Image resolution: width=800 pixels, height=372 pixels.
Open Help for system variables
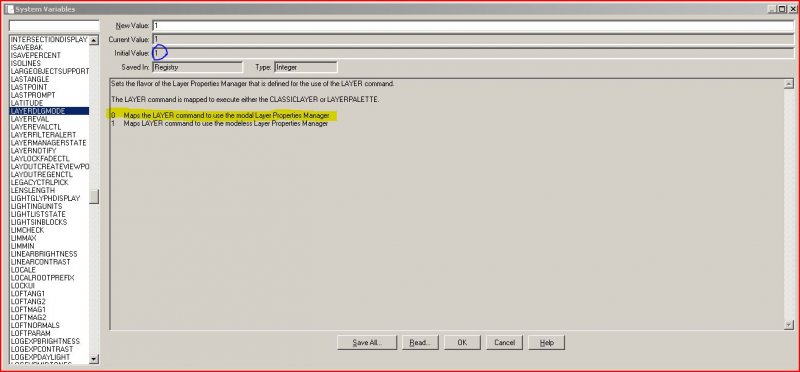pyautogui.click(x=546, y=342)
